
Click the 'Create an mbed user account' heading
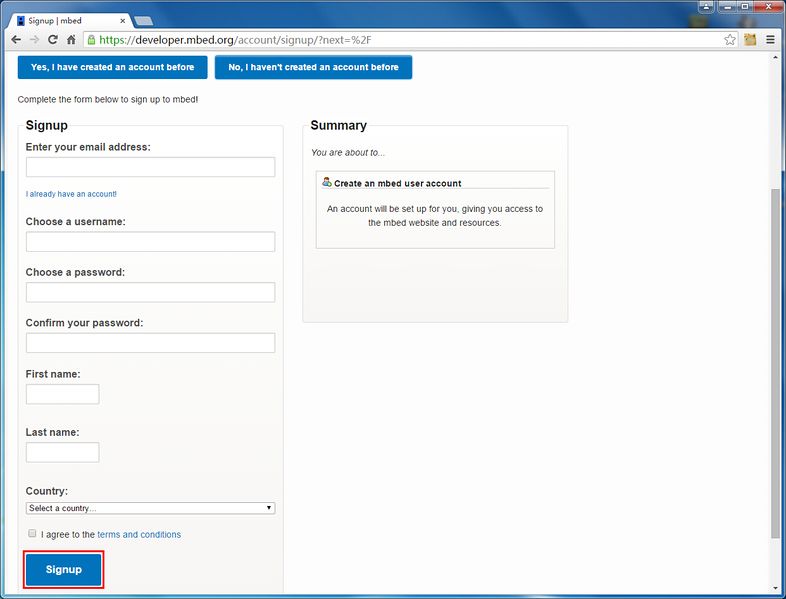[x=398, y=183]
